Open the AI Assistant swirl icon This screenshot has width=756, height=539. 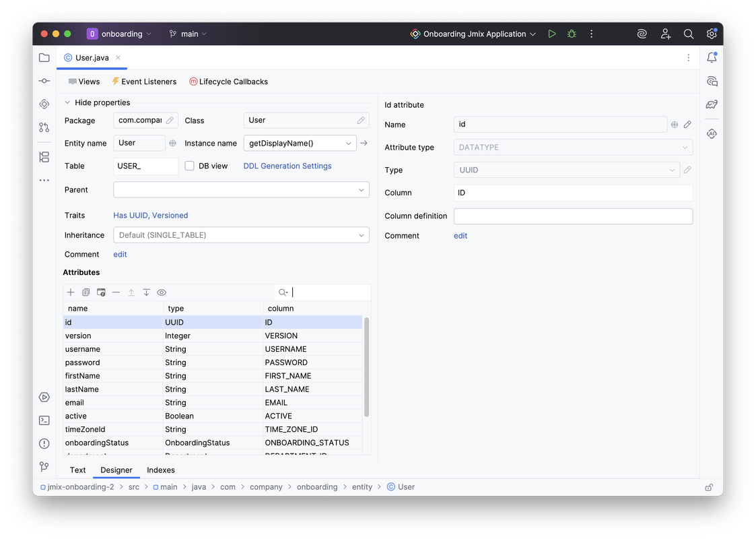click(x=642, y=34)
